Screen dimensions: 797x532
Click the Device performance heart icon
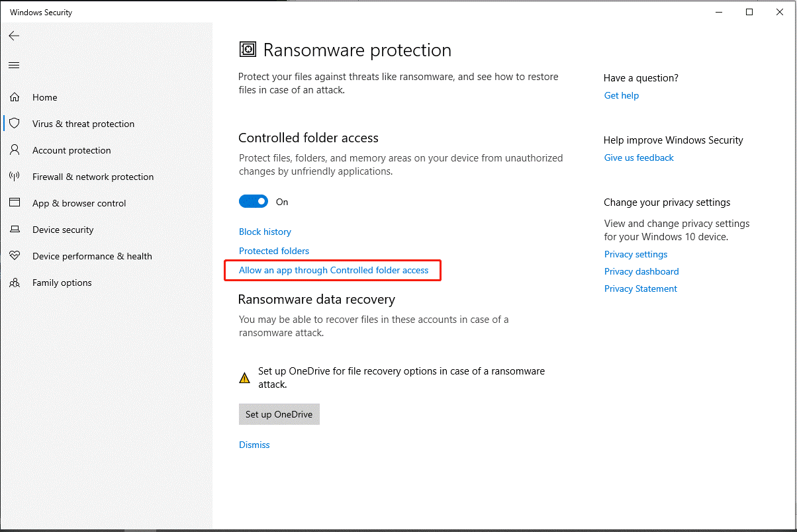pos(15,256)
